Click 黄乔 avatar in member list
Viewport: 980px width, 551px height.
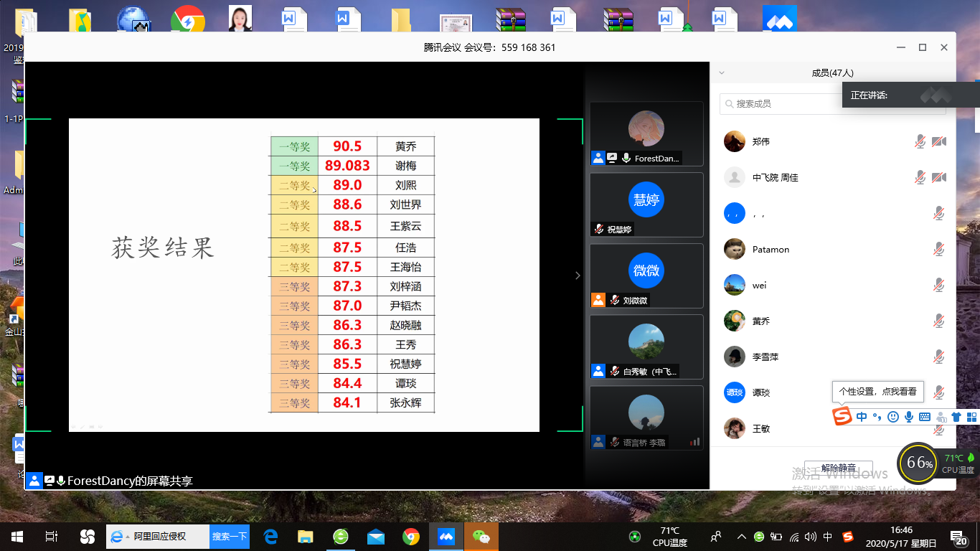(x=734, y=321)
